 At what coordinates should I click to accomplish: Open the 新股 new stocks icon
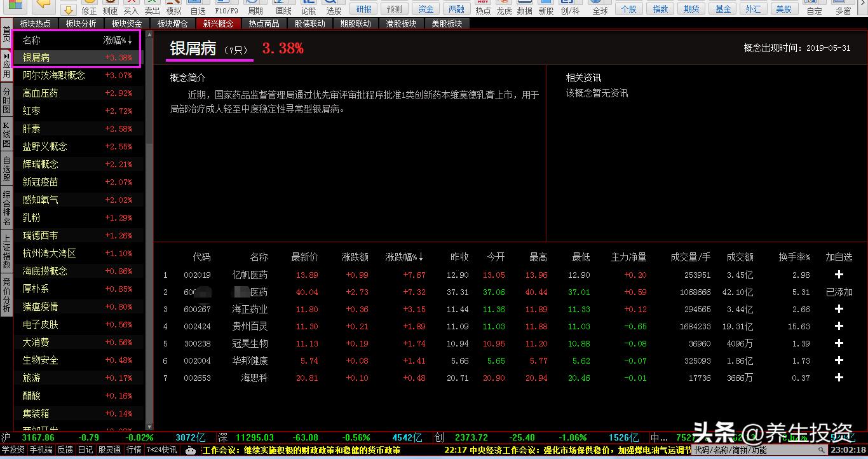[x=546, y=8]
